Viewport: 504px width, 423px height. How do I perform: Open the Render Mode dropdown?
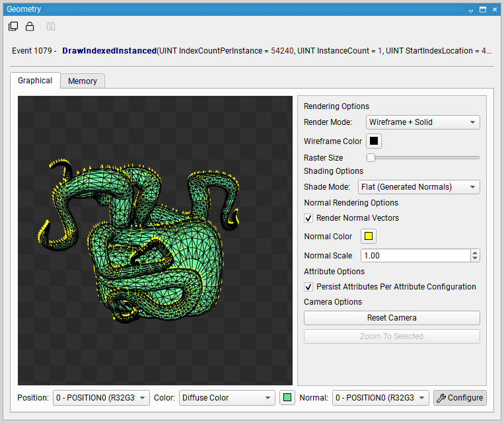tap(423, 122)
